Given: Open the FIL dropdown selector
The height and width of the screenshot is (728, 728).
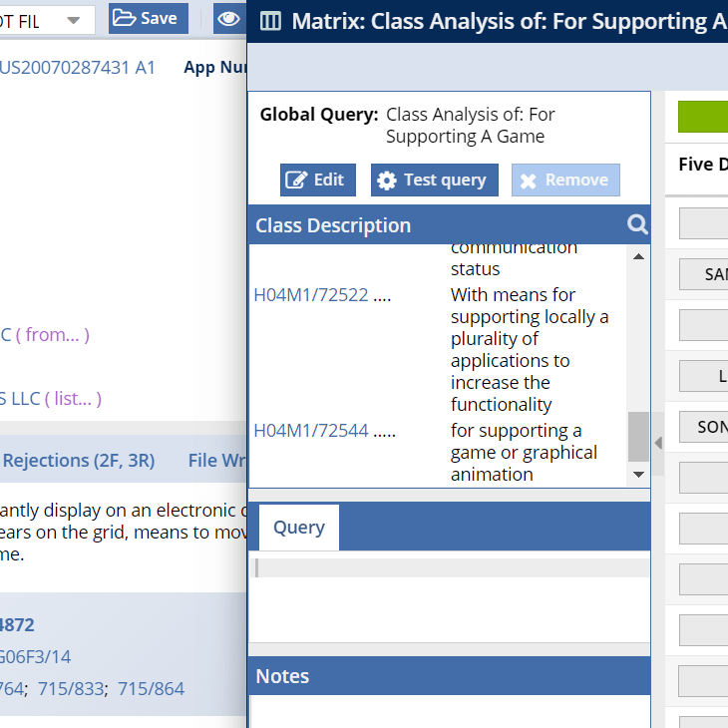Looking at the screenshot, I should 48,19.
